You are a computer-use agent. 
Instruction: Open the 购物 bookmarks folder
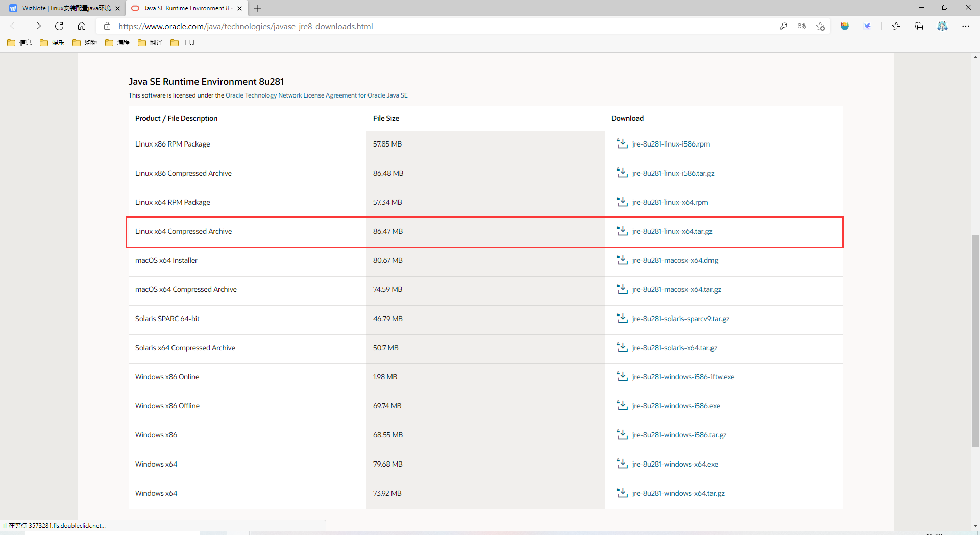click(85, 42)
